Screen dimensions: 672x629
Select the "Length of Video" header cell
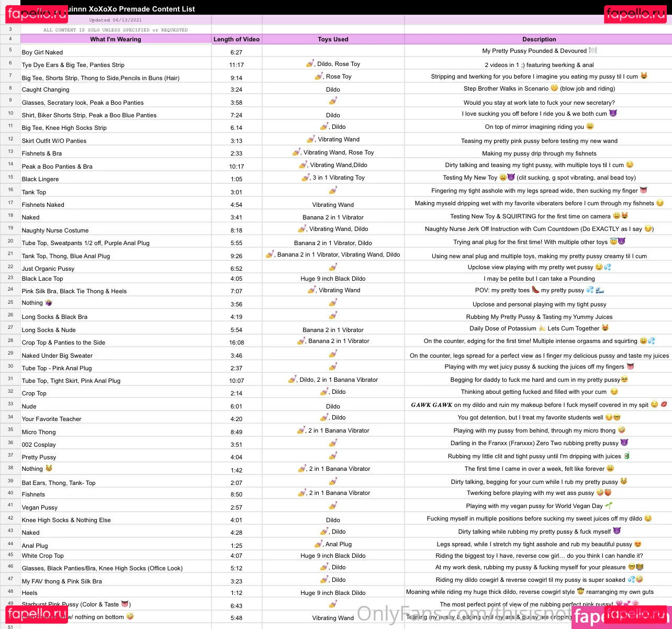tap(237, 39)
